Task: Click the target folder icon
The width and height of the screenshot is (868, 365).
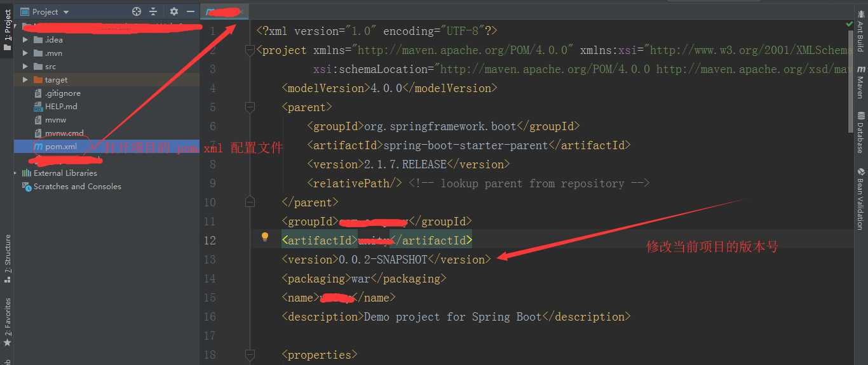Action: click(38, 79)
